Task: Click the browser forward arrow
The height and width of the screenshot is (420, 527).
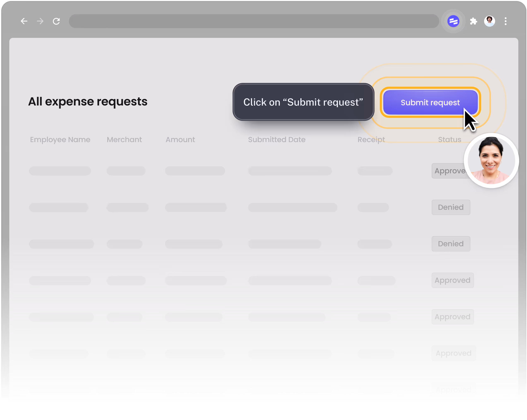Action: coord(40,21)
